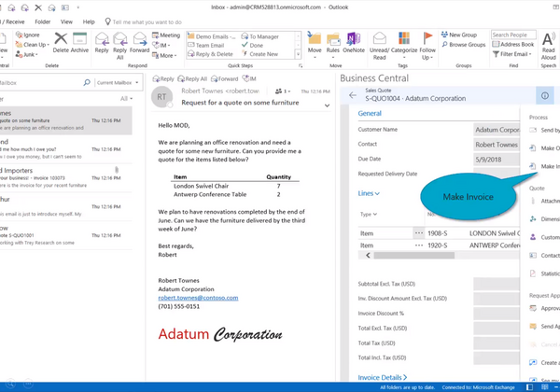
Task: Click Reply All in the ribbon
Action: 120,46
